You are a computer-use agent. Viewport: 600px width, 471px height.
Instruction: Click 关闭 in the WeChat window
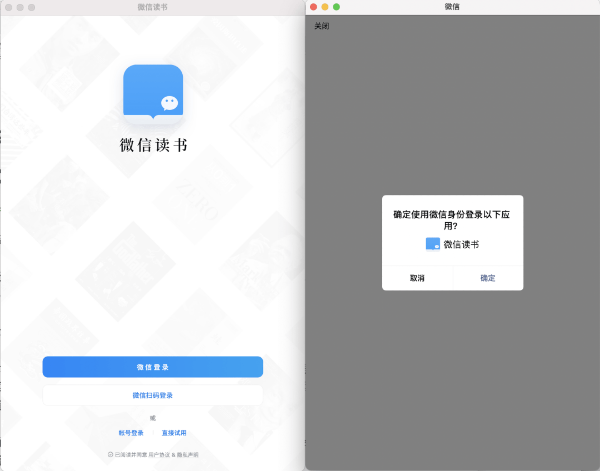coord(321,26)
